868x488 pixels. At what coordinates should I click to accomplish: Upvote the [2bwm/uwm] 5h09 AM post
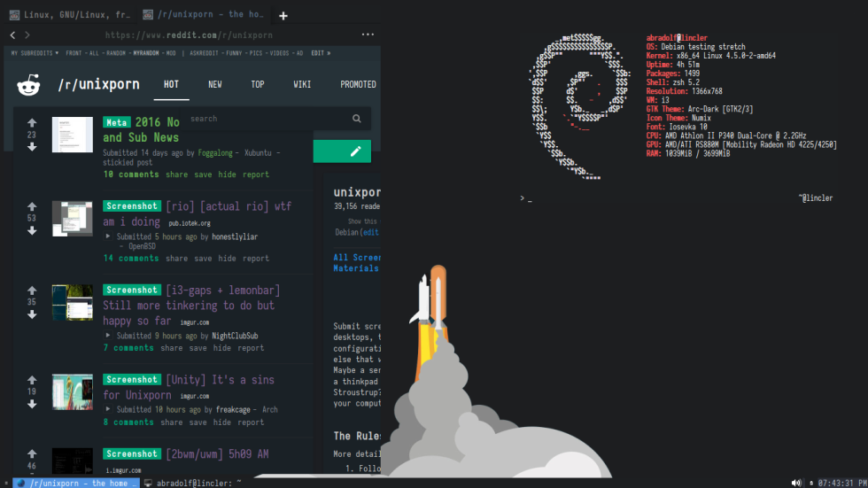[x=32, y=453]
